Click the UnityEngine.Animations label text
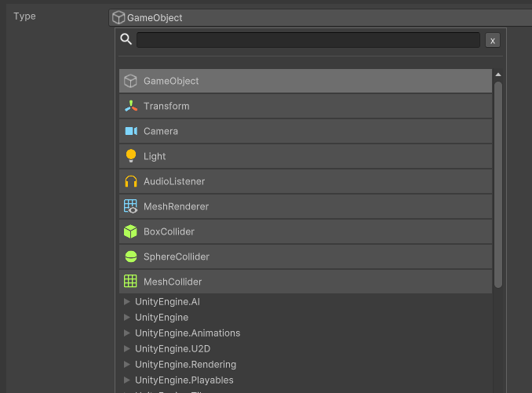The height and width of the screenshot is (393, 532). (x=188, y=333)
